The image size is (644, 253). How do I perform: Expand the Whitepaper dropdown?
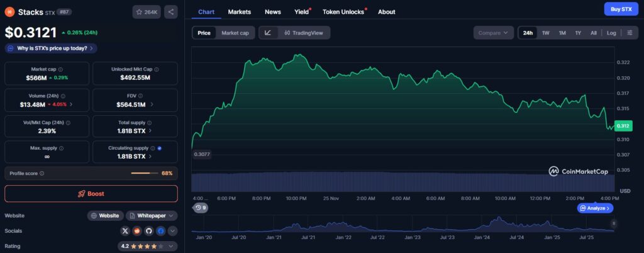tap(152, 216)
